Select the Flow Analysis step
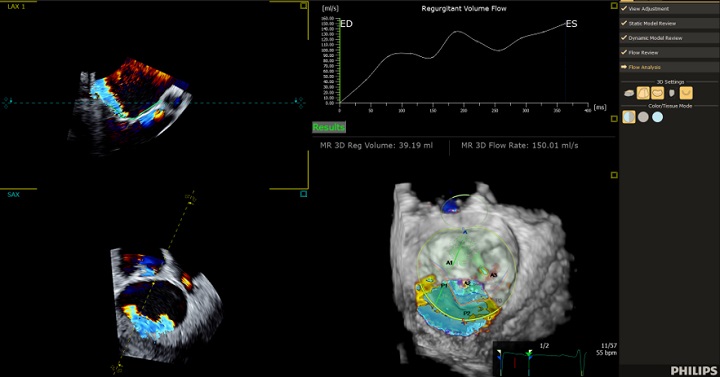The width and height of the screenshot is (720, 377). (x=669, y=67)
